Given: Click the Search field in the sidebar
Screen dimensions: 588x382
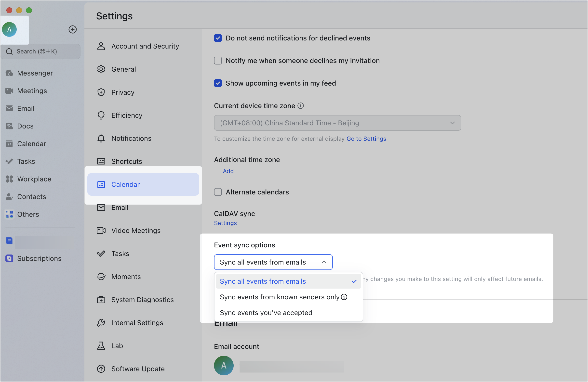Looking at the screenshot, I should click(40, 51).
